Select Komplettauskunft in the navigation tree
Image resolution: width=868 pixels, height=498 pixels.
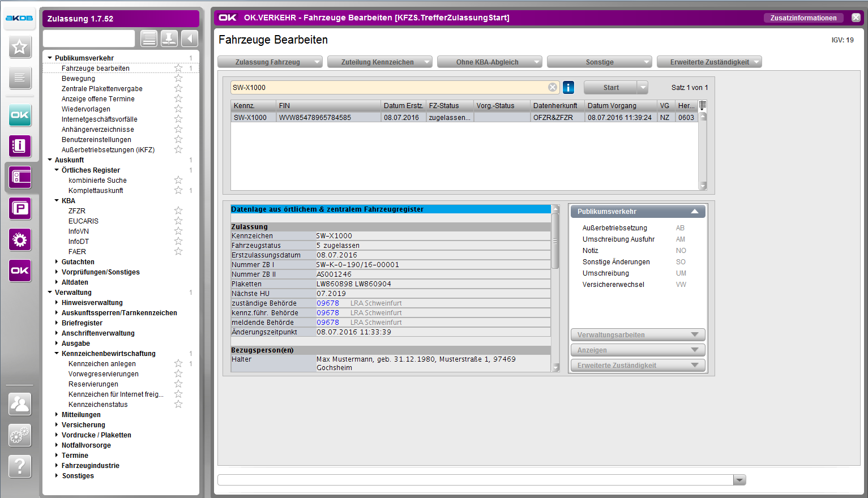96,191
